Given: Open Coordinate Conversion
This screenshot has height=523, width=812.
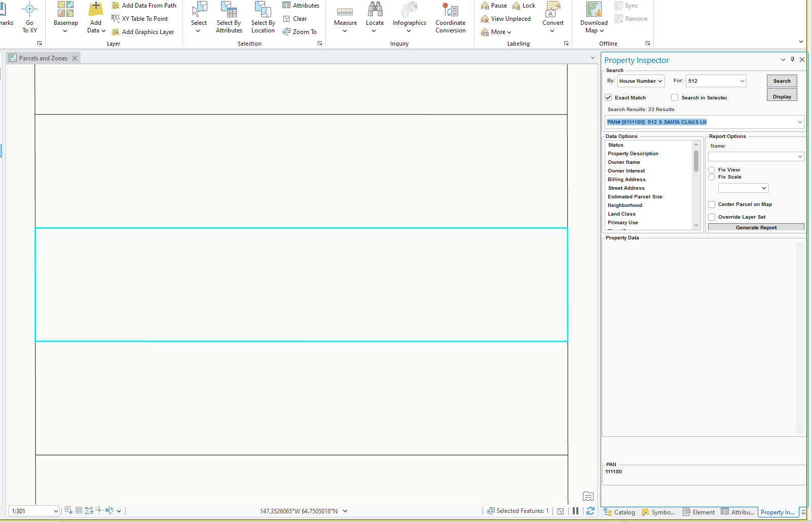Looking at the screenshot, I should tap(450, 17).
